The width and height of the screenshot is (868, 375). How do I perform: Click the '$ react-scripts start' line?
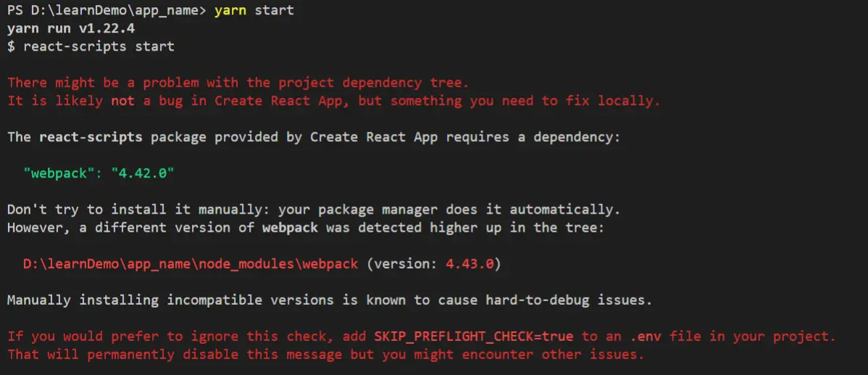click(x=91, y=46)
